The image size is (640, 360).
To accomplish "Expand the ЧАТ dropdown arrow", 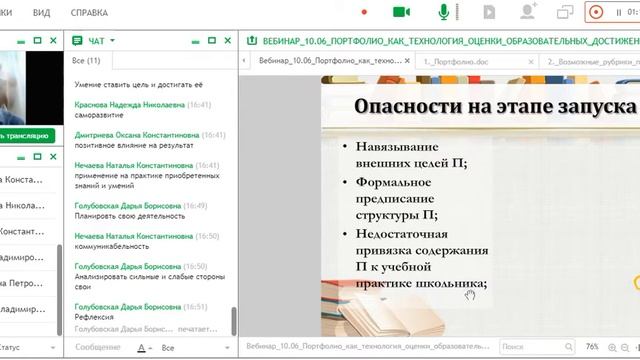I will tap(112, 40).
